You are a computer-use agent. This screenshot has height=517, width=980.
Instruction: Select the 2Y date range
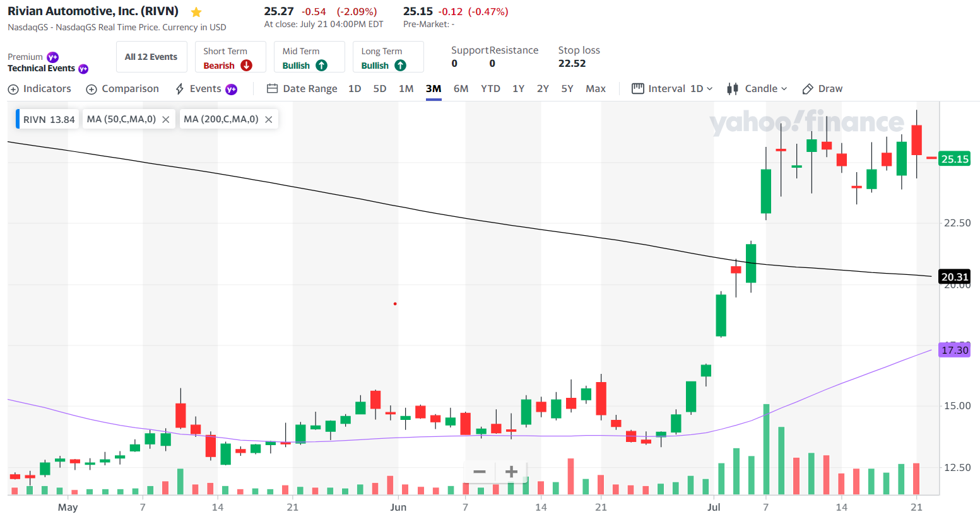[x=543, y=89]
